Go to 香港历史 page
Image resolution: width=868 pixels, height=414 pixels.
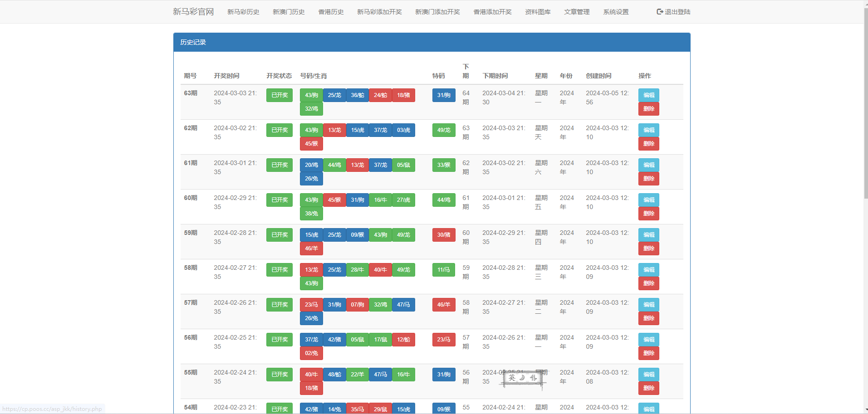pyautogui.click(x=331, y=12)
